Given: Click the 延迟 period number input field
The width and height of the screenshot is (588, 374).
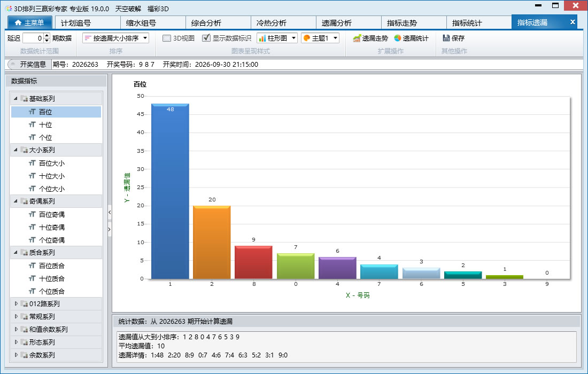Looking at the screenshot, I should click(33, 38).
